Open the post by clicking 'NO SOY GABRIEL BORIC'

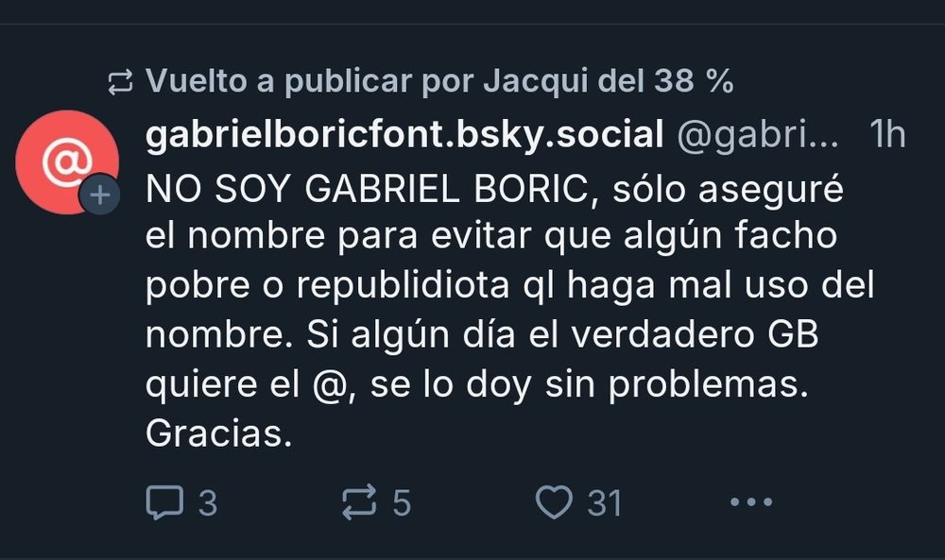pyautogui.click(x=367, y=190)
